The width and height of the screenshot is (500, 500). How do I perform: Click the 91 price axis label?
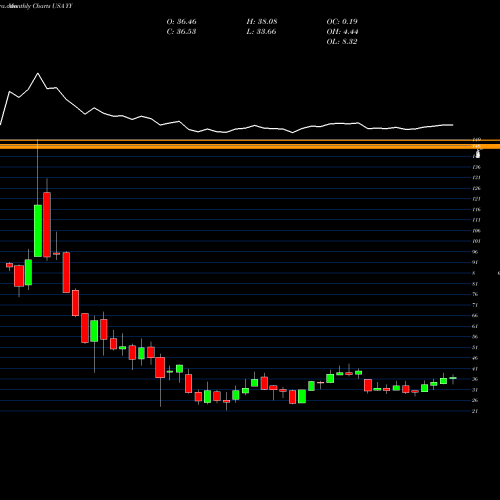pos(475,262)
